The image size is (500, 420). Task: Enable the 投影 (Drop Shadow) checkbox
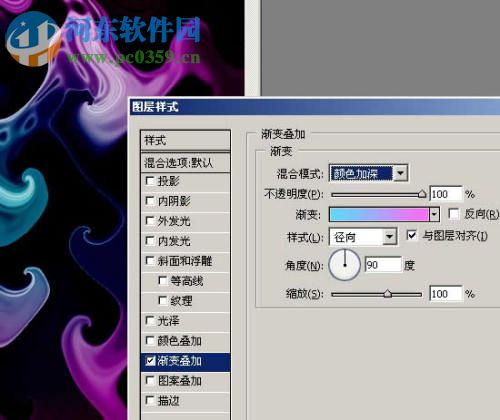click(150, 181)
